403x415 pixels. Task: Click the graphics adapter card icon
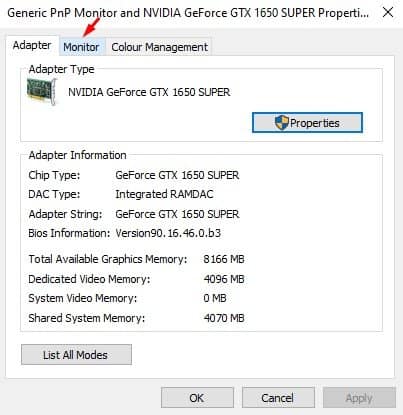click(x=42, y=92)
